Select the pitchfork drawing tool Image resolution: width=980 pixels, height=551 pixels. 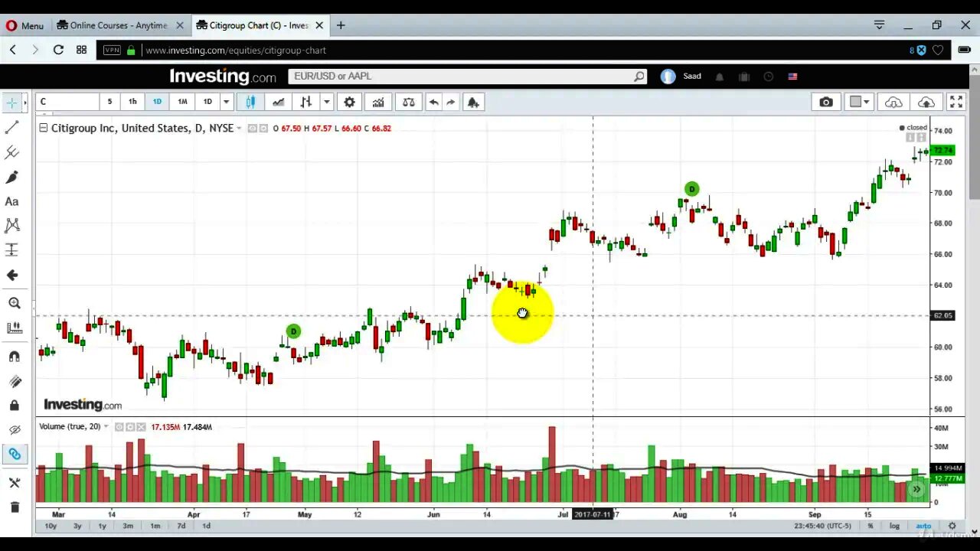click(12, 152)
